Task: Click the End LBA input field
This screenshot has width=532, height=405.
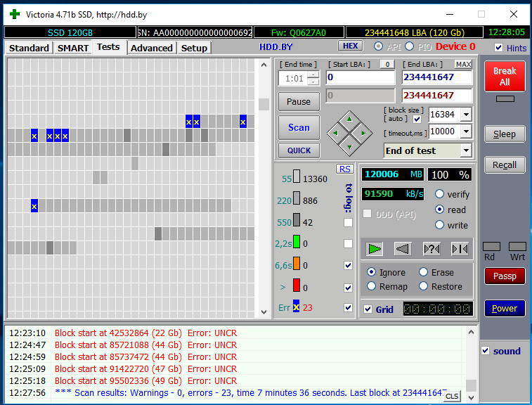Action: click(x=437, y=77)
